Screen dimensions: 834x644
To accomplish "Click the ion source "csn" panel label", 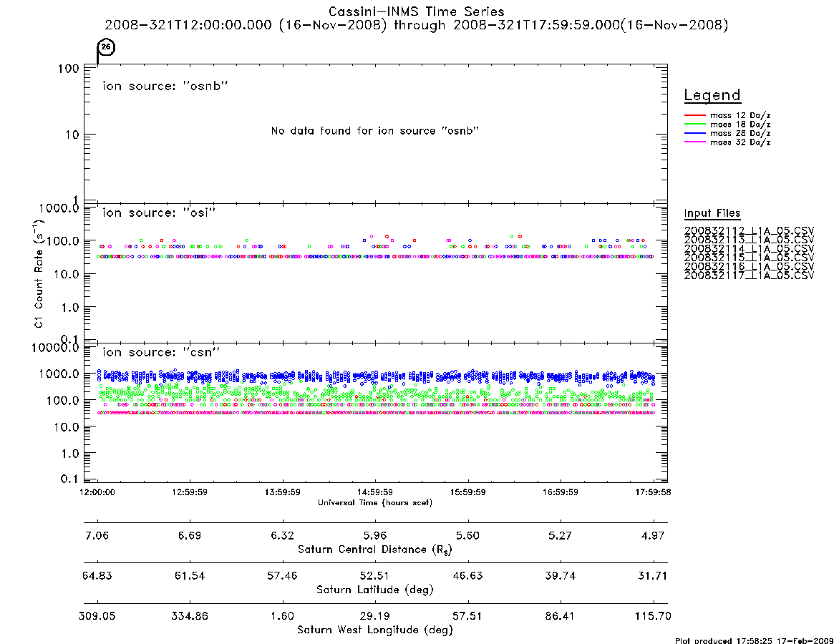I will click(x=161, y=352).
